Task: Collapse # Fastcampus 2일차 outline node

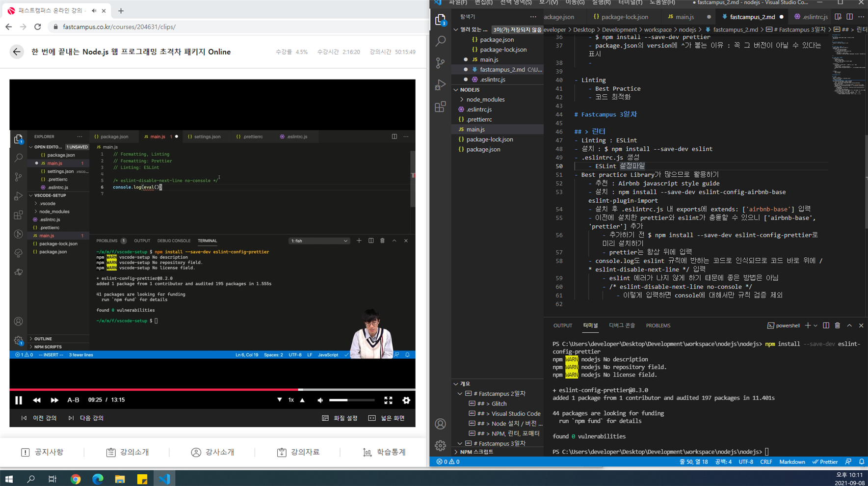Action: click(x=460, y=394)
